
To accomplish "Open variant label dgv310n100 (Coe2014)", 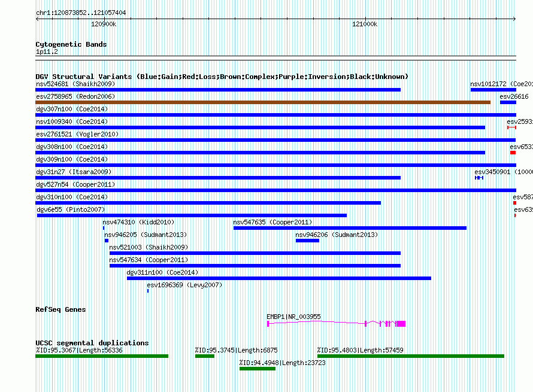I will pyautogui.click(x=72, y=197).
